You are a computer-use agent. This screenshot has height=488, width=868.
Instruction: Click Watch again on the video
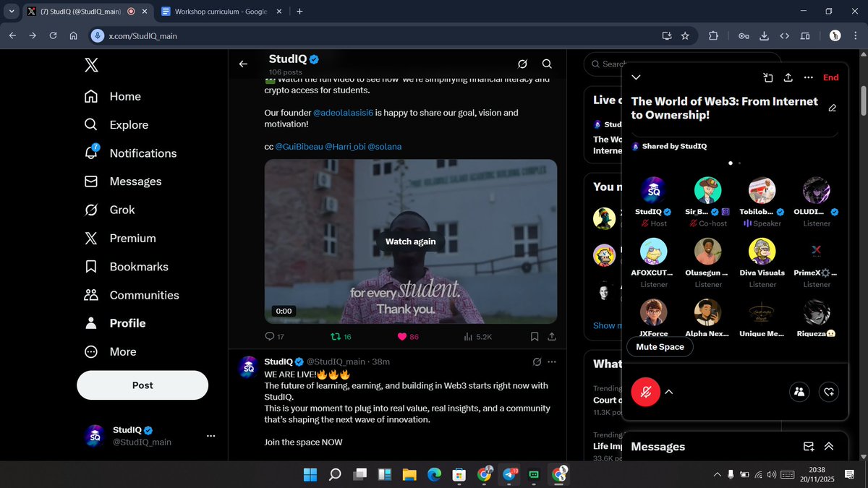[x=410, y=241]
